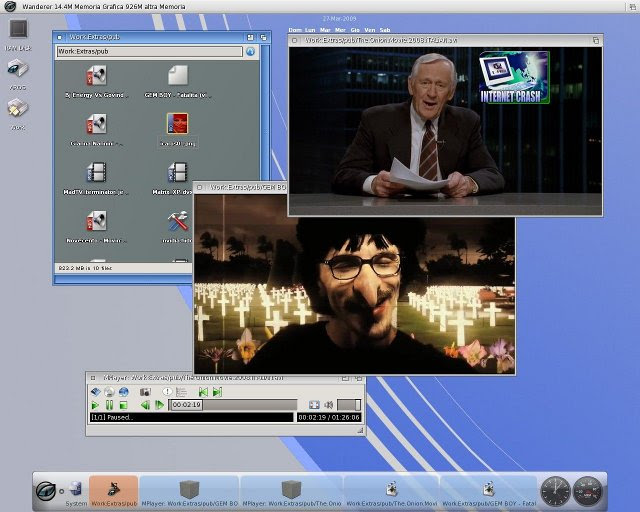Click the MPlayer control window resize corner
This screenshot has height=512, width=640.
click(360, 430)
